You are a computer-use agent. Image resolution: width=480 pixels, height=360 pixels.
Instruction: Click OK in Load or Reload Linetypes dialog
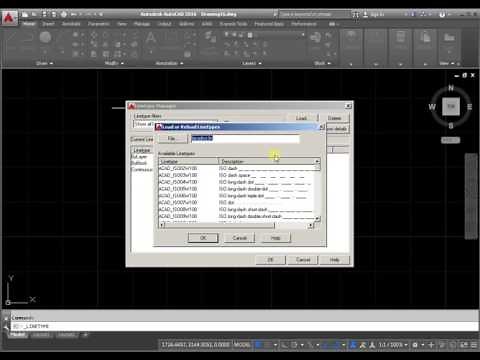click(203, 238)
